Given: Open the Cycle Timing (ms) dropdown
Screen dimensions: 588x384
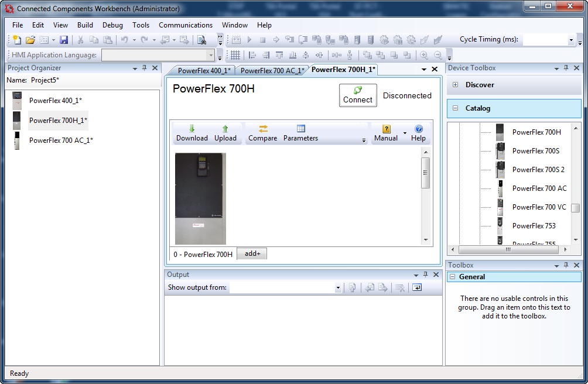Looking at the screenshot, I should 571,40.
